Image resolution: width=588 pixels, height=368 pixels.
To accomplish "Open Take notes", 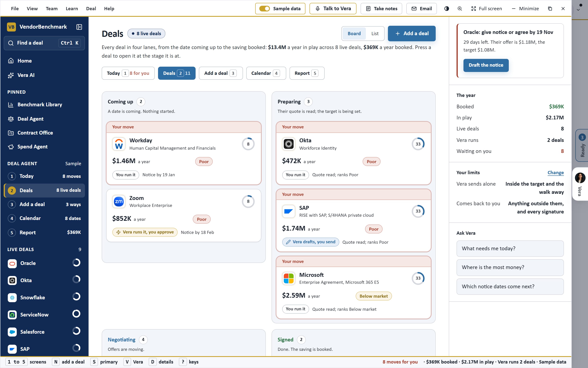I will pos(381,9).
